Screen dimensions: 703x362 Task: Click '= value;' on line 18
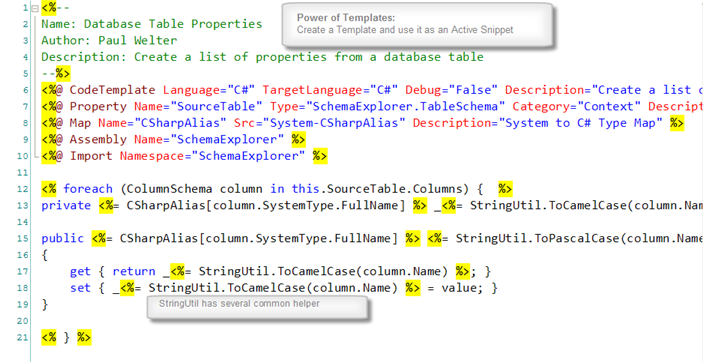456,288
